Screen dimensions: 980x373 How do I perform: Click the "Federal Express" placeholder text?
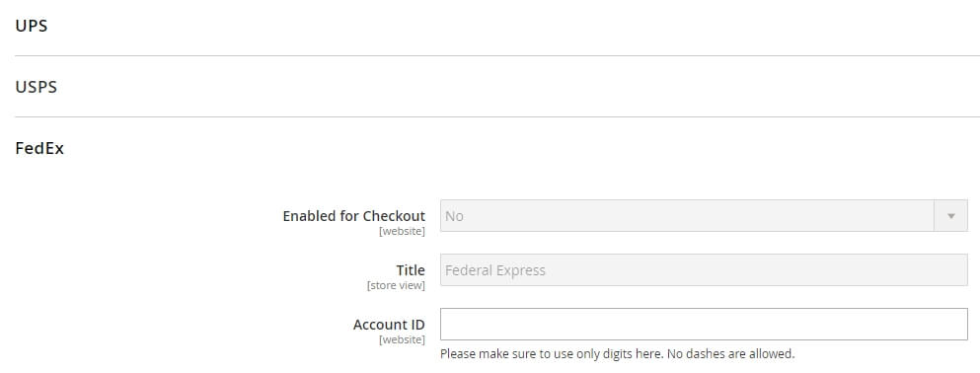pyautogui.click(x=495, y=270)
